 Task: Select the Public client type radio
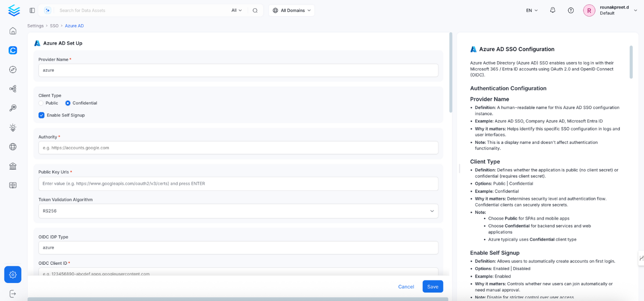point(41,103)
